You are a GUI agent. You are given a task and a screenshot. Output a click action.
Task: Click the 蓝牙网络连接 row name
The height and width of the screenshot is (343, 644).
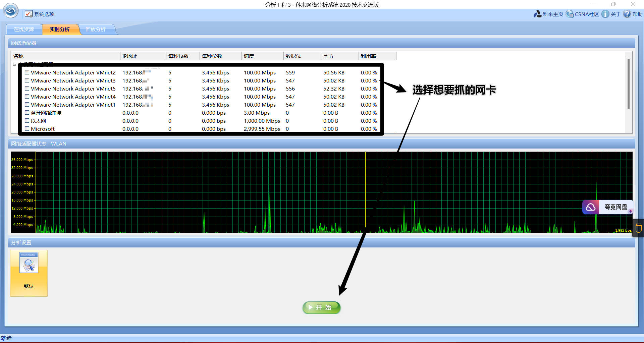[x=46, y=113]
